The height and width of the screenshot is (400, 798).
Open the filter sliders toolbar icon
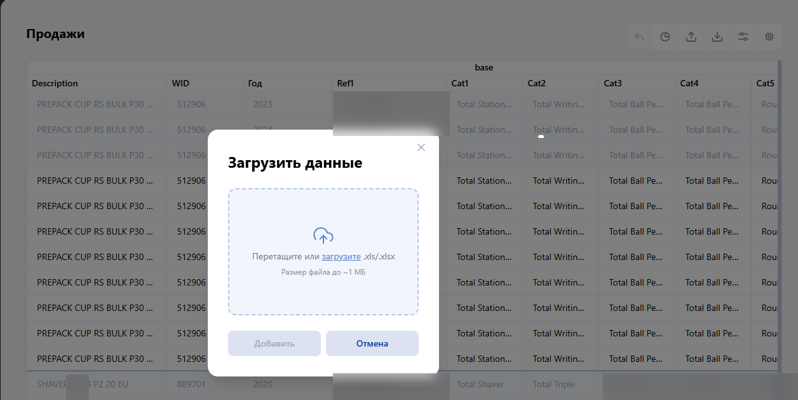pos(743,37)
